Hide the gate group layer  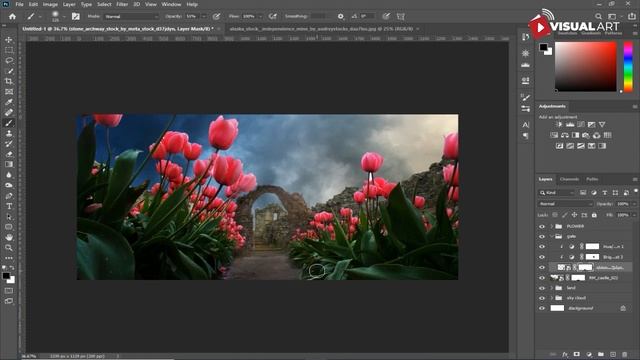[542, 236]
